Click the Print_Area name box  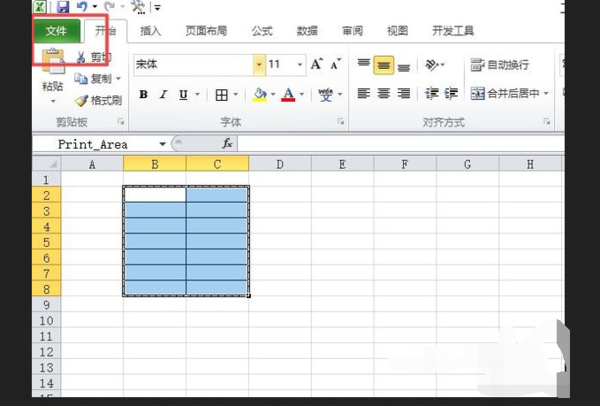pos(95,144)
